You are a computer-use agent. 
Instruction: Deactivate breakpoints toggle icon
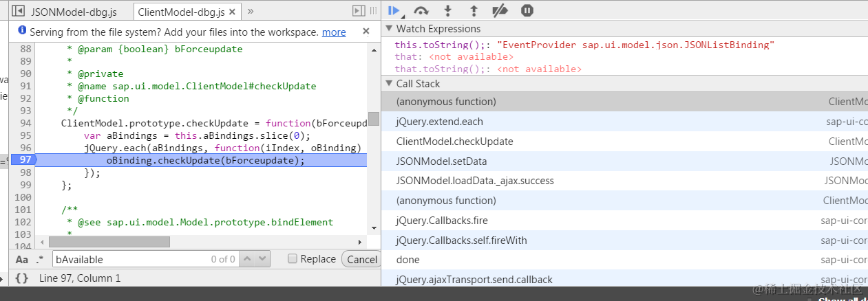click(500, 10)
